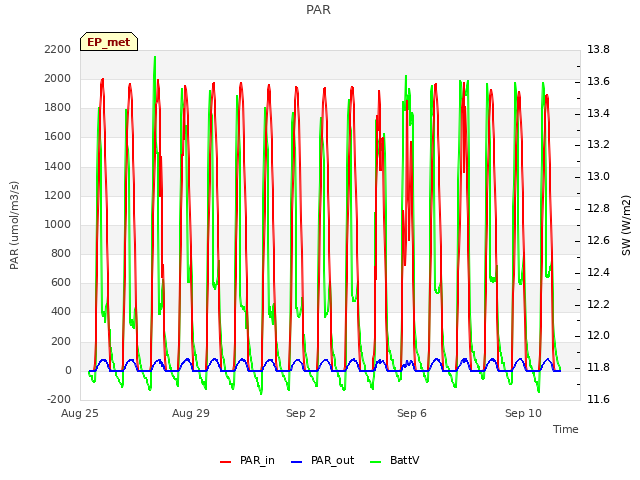Select the PAR chart title
Screen dimensions: 640x480
318,9
